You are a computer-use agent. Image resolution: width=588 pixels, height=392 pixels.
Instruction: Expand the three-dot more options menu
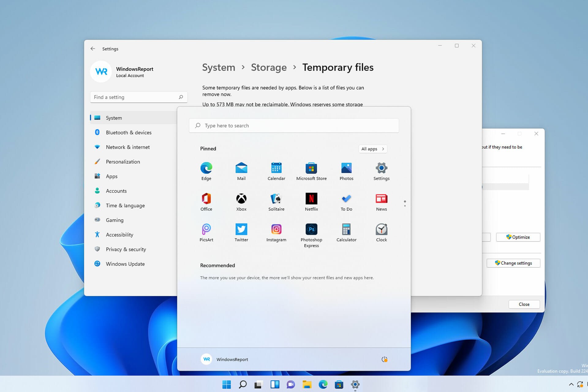405,203
